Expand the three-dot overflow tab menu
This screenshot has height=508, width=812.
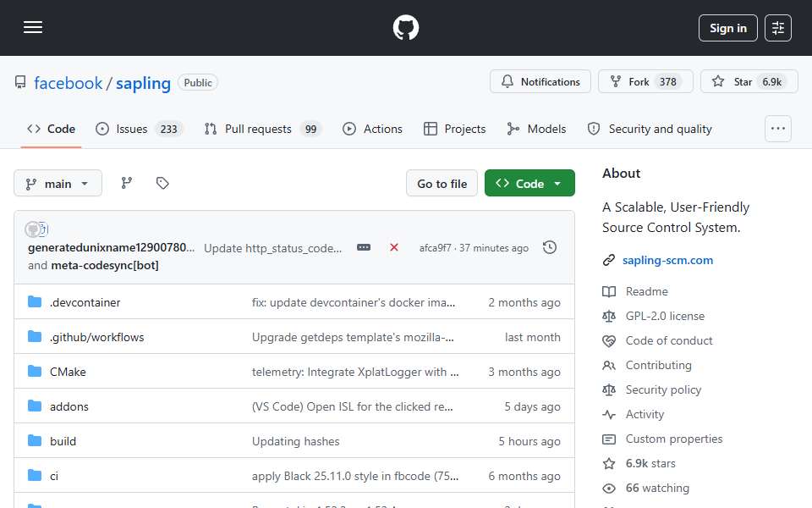pos(778,129)
